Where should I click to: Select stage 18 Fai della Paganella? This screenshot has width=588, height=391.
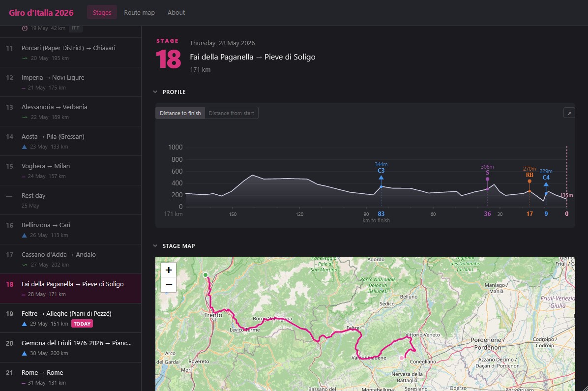(70, 289)
